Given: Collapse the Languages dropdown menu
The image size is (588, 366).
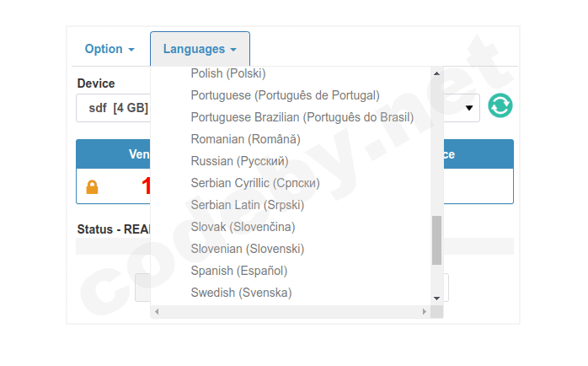Looking at the screenshot, I should coord(200,49).
